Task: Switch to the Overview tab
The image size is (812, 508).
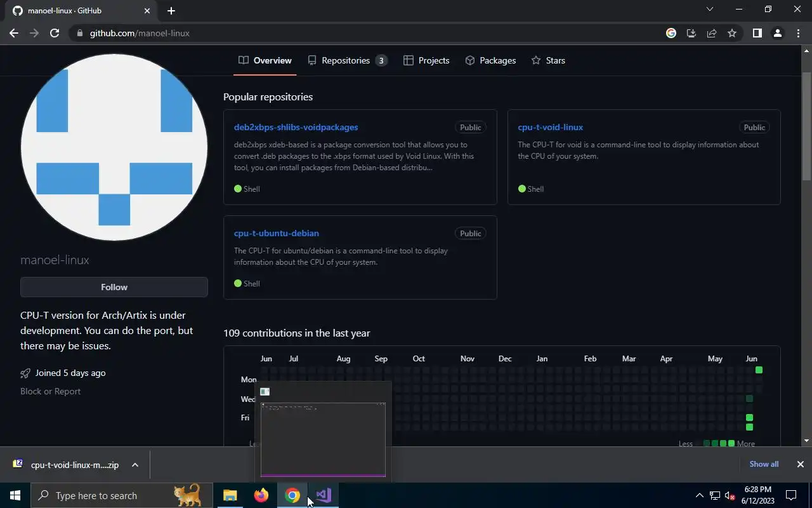Action: [x=265, y=60]
